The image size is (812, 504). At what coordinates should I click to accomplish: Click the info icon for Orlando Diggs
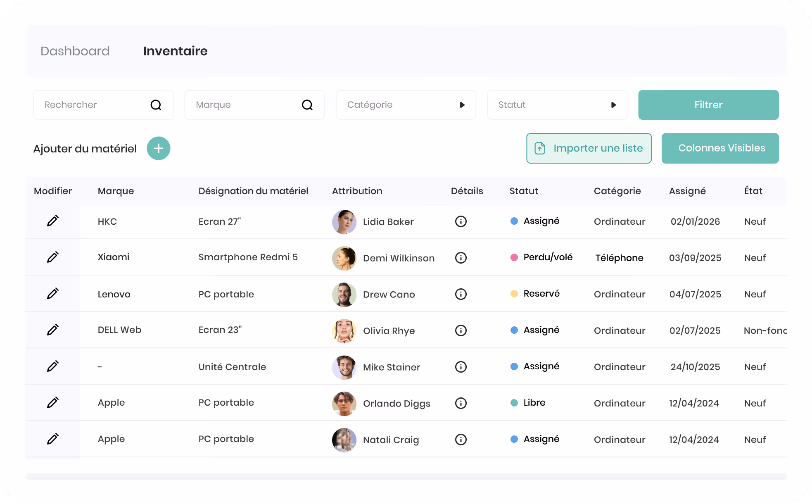(x=461, y=403)
